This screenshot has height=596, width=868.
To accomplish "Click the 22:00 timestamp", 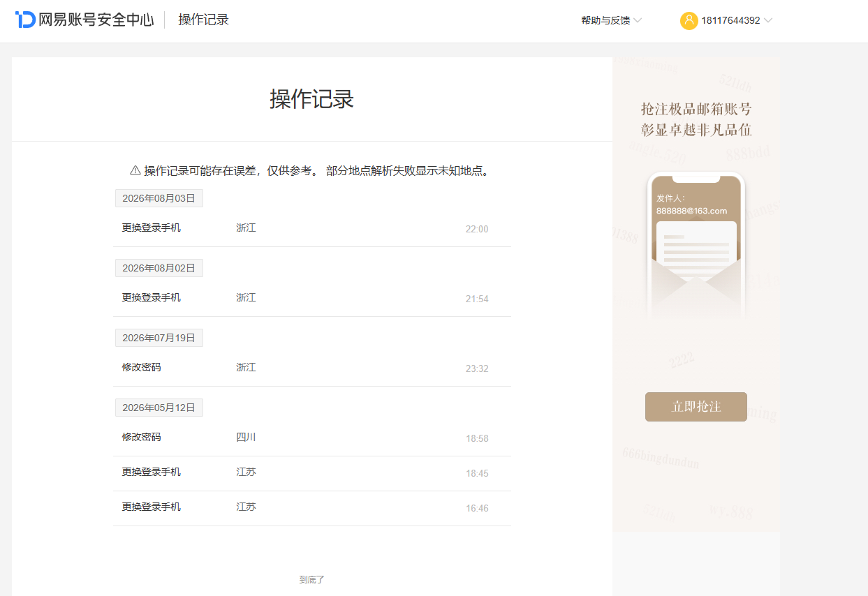I will point(477,229).
